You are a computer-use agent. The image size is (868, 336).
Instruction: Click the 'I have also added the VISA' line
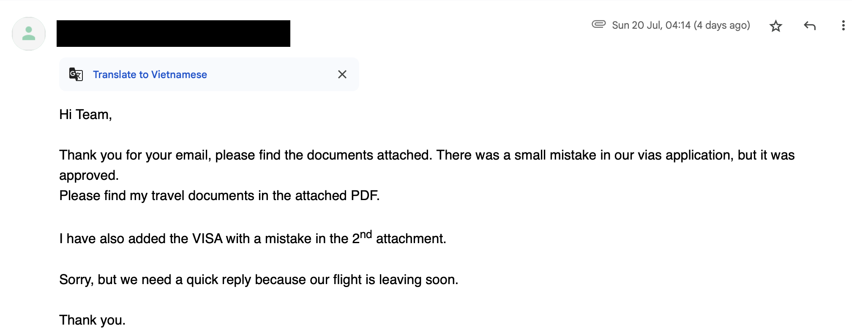[253, 238]
